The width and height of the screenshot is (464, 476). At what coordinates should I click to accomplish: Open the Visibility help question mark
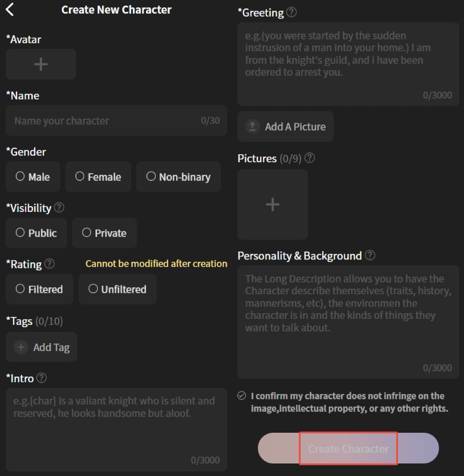59,207
